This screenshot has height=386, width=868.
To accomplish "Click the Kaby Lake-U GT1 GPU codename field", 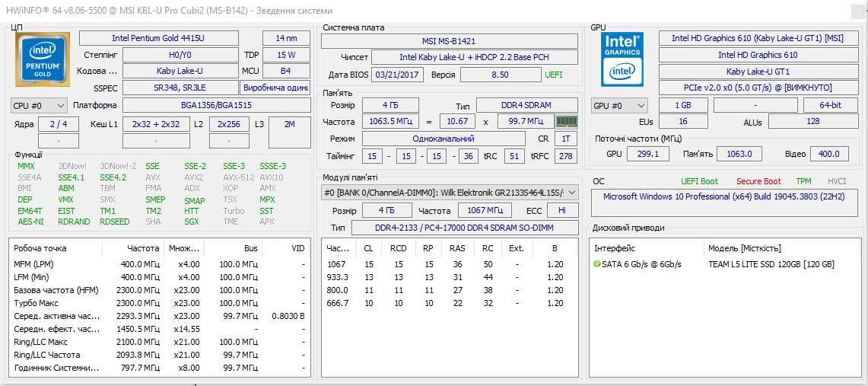I will 758,72.
